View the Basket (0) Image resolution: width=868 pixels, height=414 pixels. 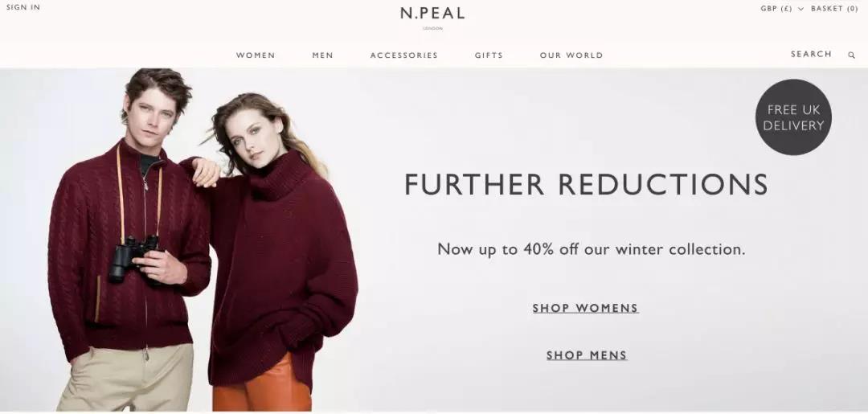(834, 9)
